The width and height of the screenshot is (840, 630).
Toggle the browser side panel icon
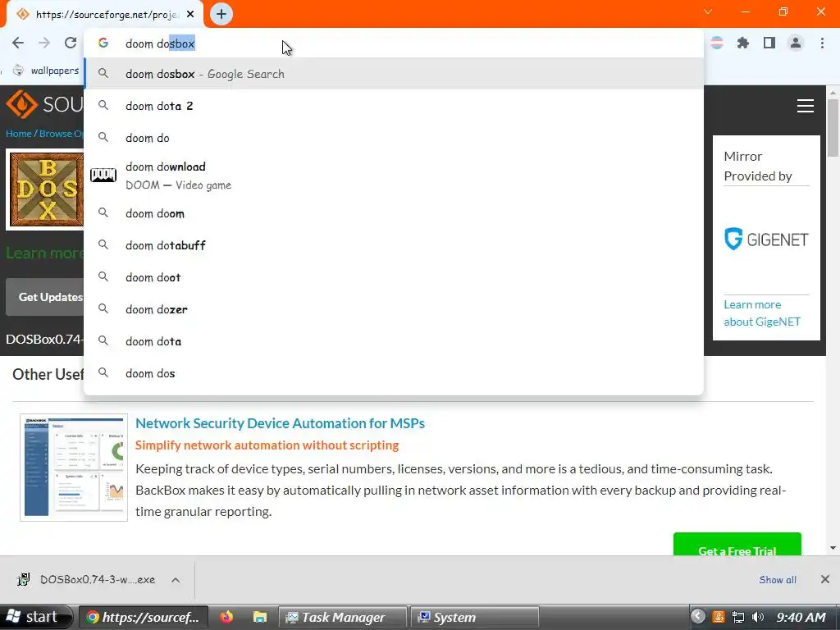point(769,43)
